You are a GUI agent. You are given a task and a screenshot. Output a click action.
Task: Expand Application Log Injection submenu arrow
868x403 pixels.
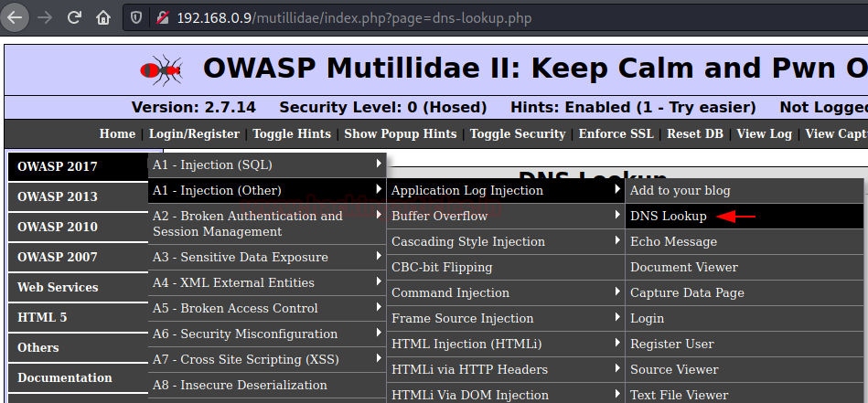coord(617,189)
